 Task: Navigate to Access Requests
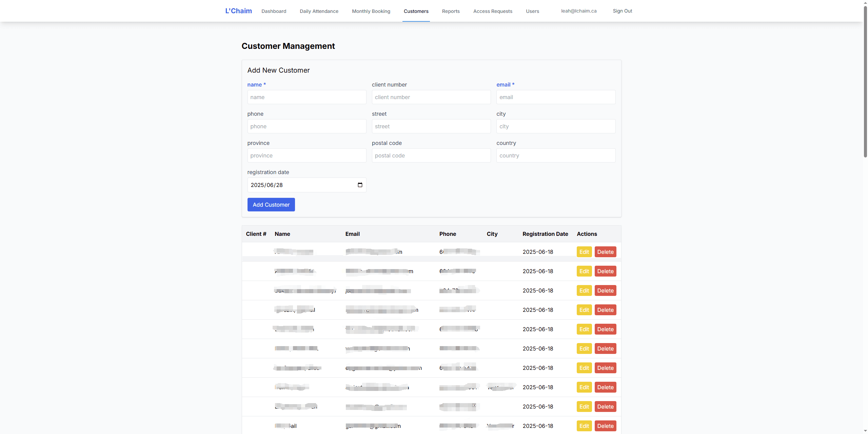tap(493, 11)
